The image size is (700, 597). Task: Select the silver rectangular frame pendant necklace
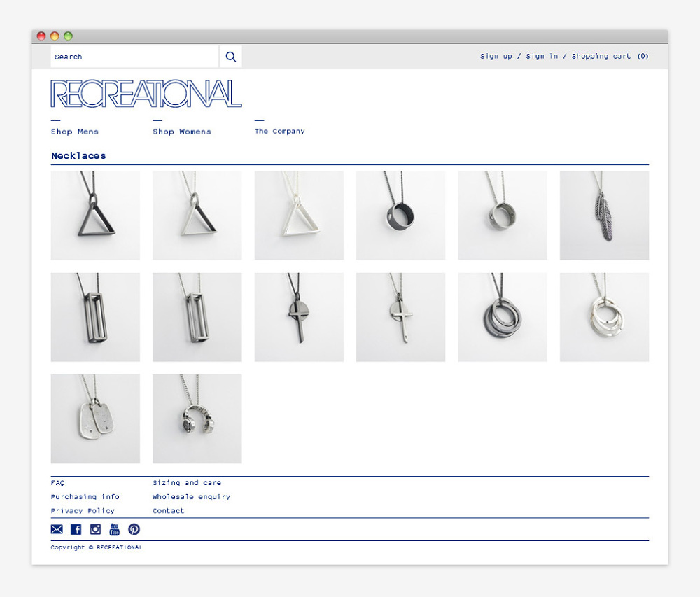point(197,317)
